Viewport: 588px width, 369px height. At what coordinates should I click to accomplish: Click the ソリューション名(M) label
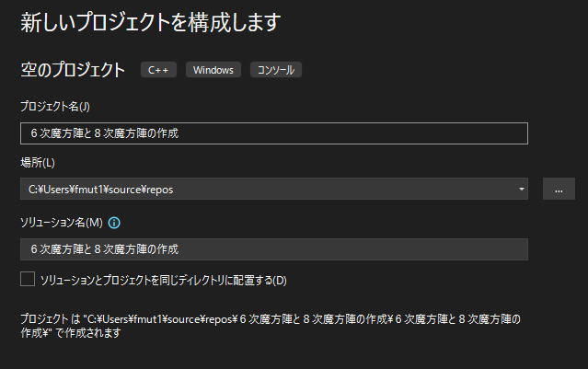[62, 223]
